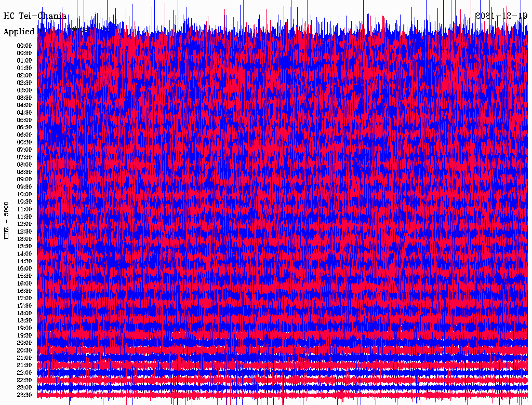Click the date label '2021-12-19'
This screenshot has height=405, width=532.
click(x=501, y=16)
